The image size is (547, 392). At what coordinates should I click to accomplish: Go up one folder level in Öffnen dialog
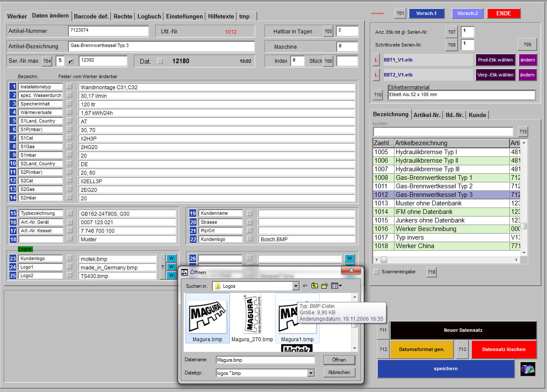click(x=315, y=286)
